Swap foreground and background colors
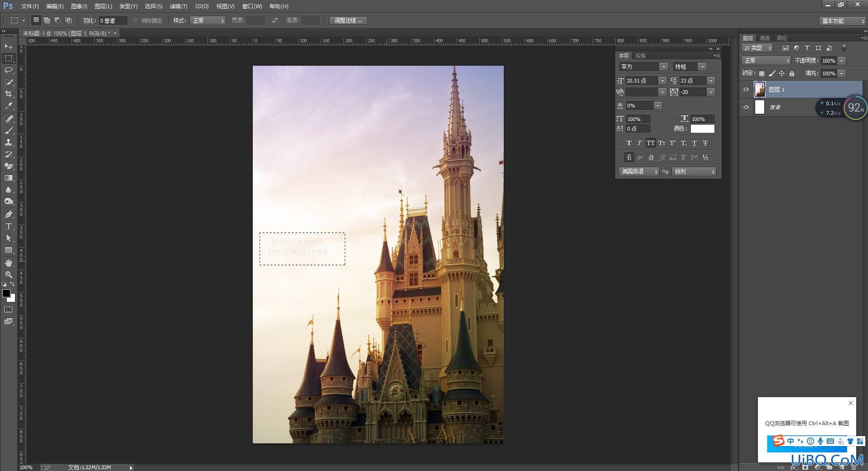The image size is (868, 471). tap(12, 284)
